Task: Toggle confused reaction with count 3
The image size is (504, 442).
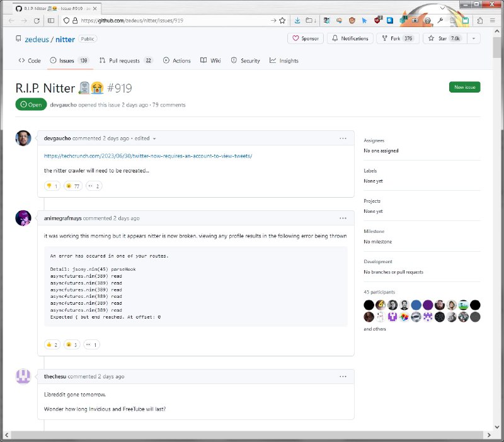Action: pyautogui.click(x=72, y=344)
